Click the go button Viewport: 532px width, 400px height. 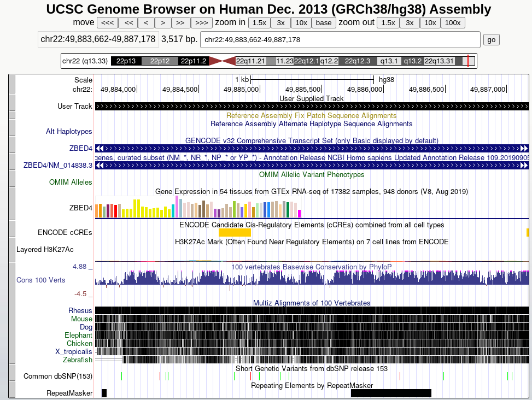click(x=492, y=40)
